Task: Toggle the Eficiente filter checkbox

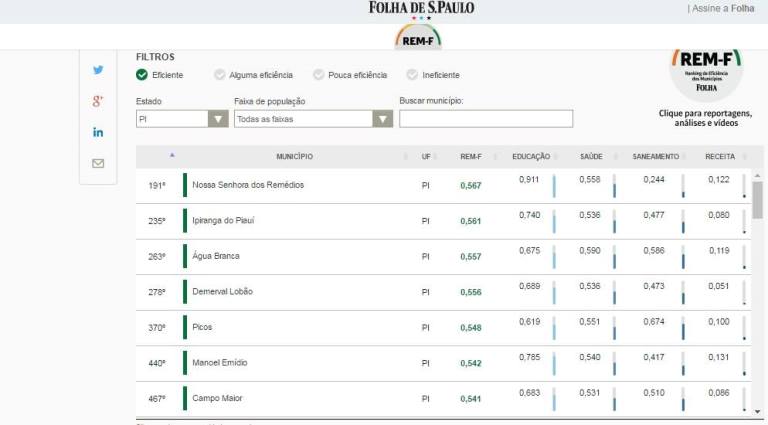Action: (x=142, y=75)
